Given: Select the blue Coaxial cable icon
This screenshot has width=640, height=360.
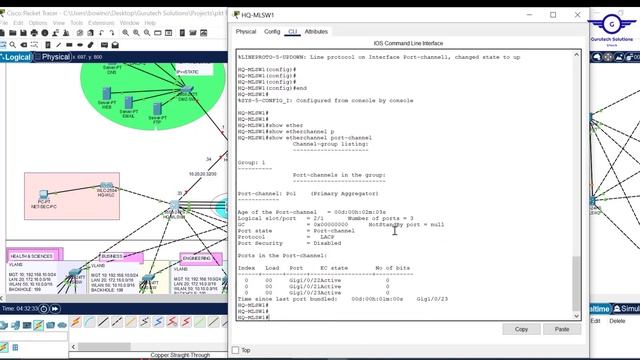Looking at the screenshot, I should (x=158, y=322).
